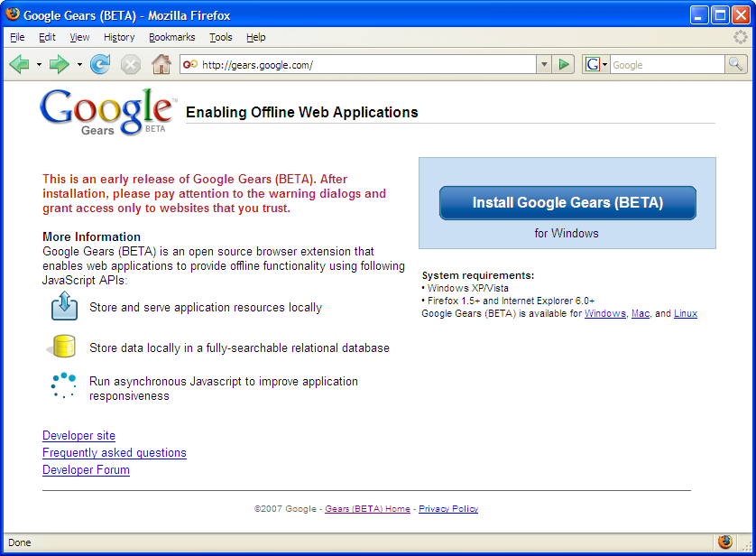Maximize the Firefox window
Screen dimensions: 756x556
[x=720, y=15]
